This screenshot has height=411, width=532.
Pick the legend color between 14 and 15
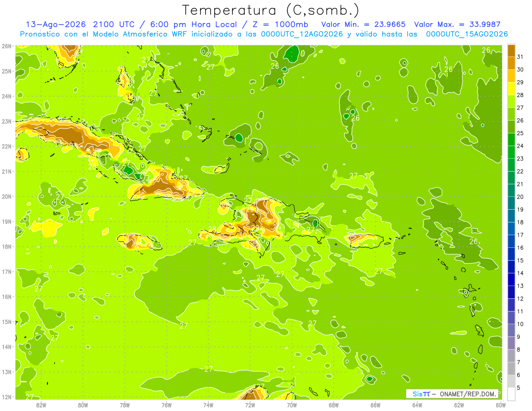(x=511, y=266)
